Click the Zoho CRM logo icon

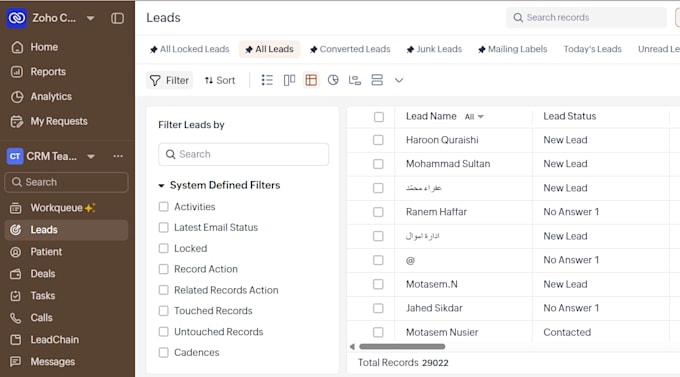[16, 18]
